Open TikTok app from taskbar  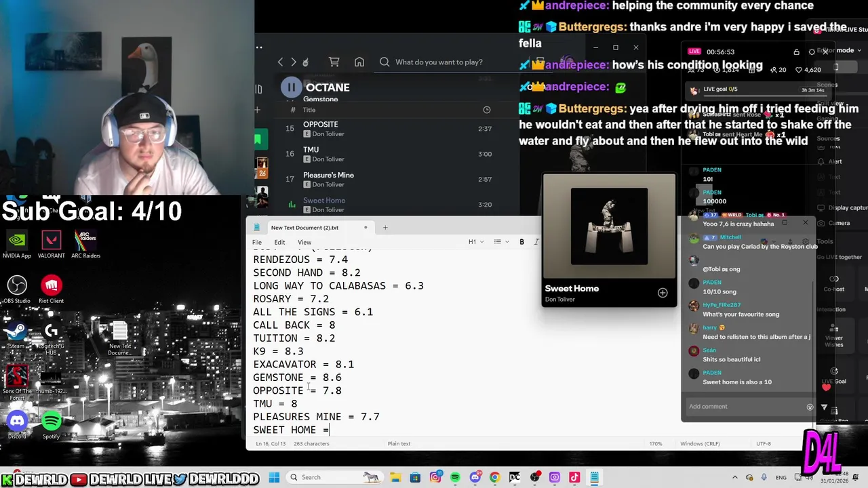coord(574,477)
